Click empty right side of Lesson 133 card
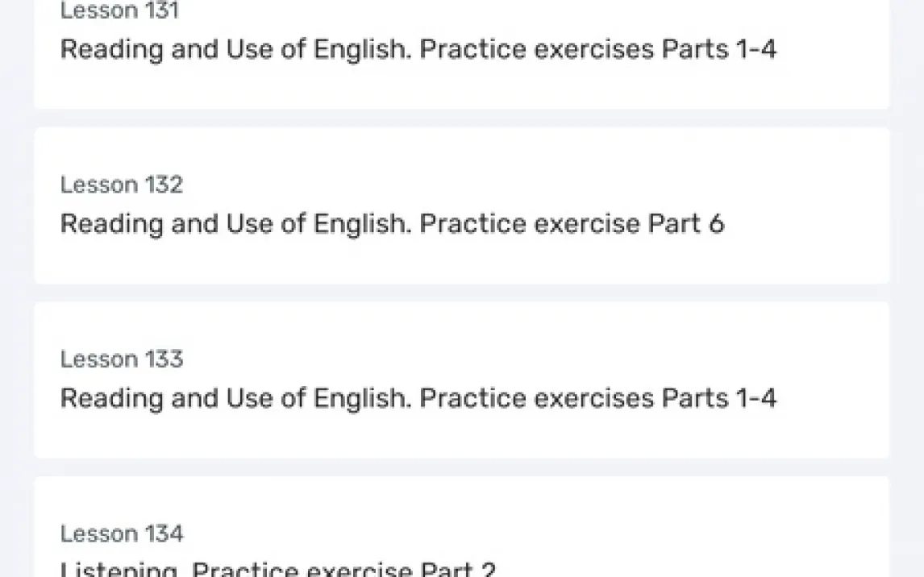Viewport: 924px width, 577px height. (x=837, y=380)
